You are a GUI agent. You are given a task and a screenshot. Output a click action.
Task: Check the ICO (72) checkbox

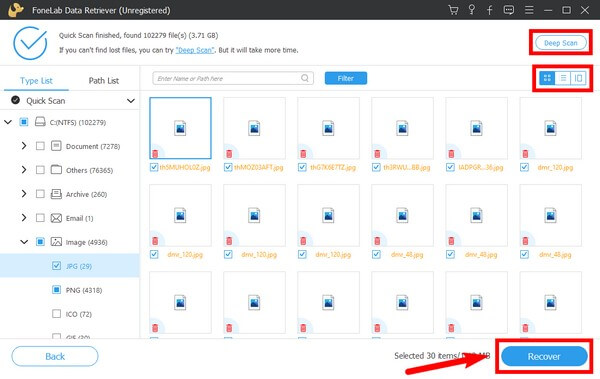click(x=56, y=314)
